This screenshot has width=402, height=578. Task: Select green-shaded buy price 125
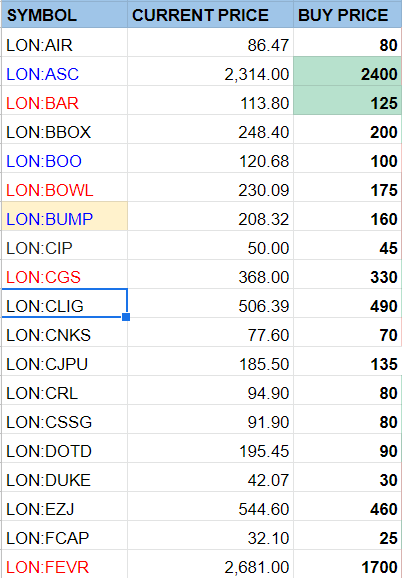pos(347,100)
